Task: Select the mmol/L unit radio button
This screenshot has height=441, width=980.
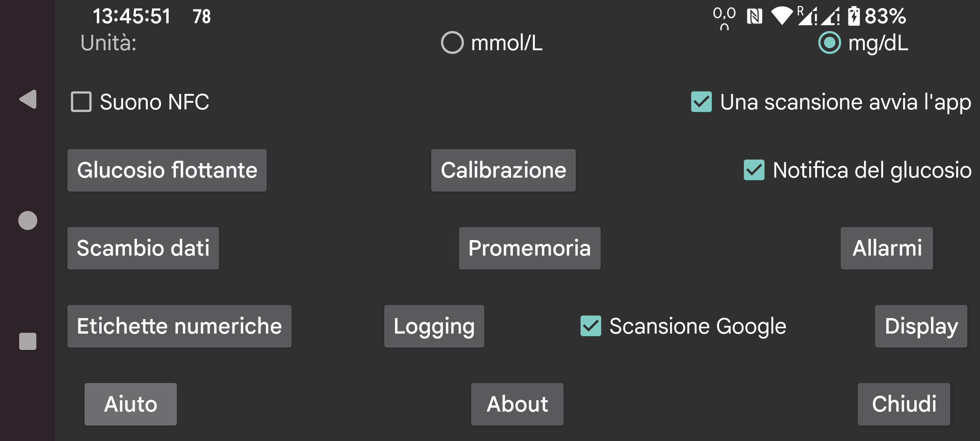Action: click(x=452, y=42)
